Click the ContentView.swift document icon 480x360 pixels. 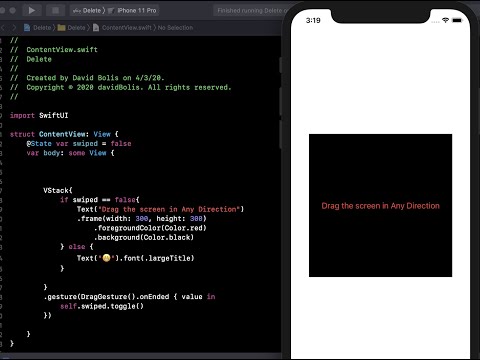(x=96, y=28)
